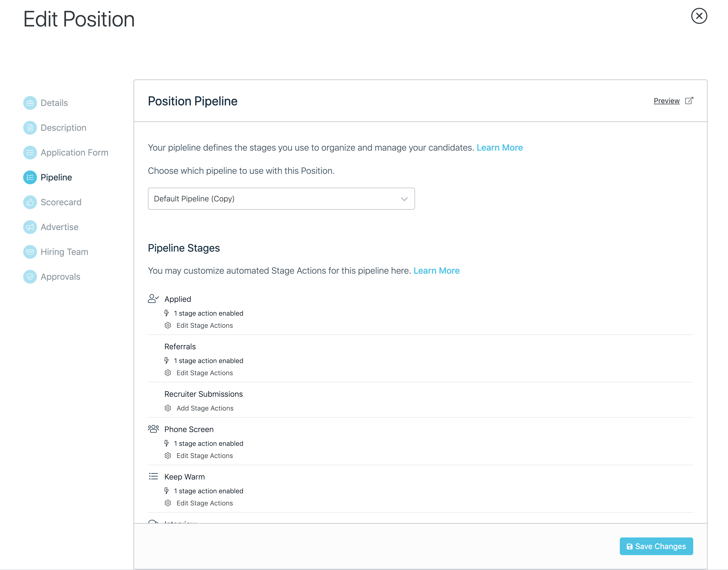Click the Description document icon

click(x=30, y=128)
